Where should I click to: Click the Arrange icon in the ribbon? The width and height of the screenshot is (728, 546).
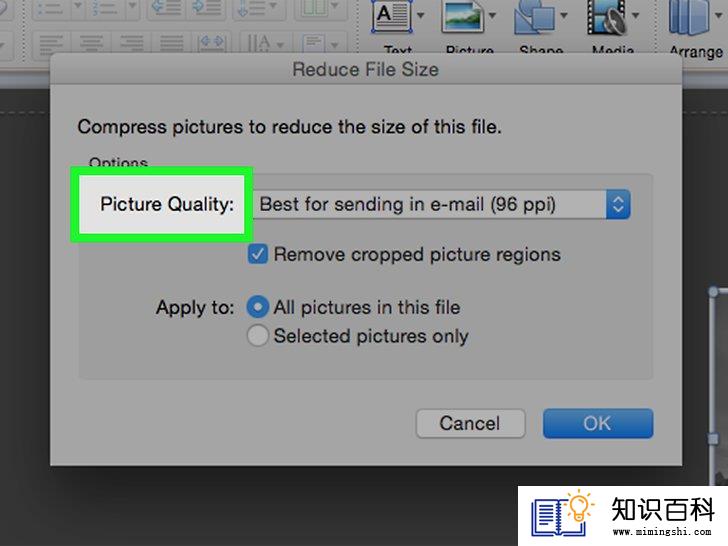[x=689, y=18]
